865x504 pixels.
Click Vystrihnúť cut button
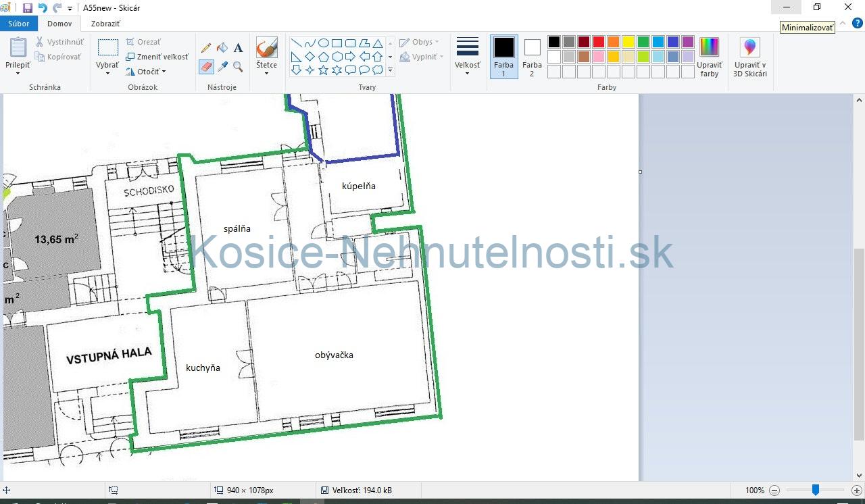point(59,42)
